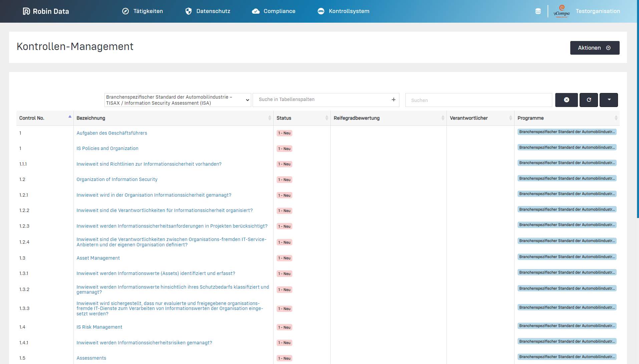Open the Tätigkeiten menu
639x364 pixels.
pos(142,11)
